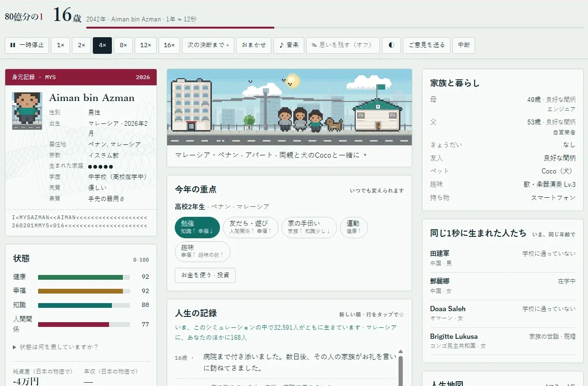Skip ahead with 次の決断まで »

[208, 45]
